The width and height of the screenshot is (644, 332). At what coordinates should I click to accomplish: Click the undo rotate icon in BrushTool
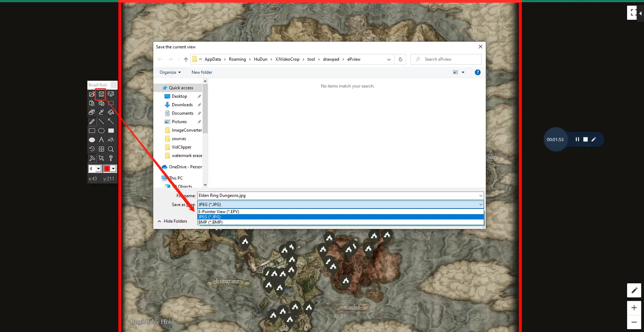[x=92, y=149]
